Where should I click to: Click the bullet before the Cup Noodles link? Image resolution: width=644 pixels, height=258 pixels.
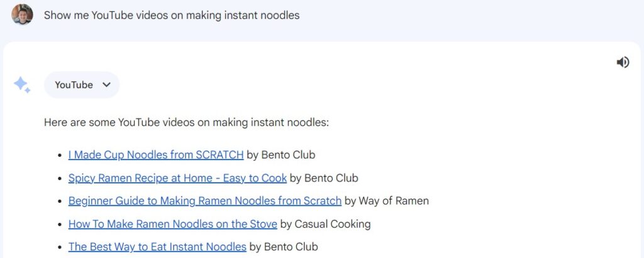[x=60, y=155]
